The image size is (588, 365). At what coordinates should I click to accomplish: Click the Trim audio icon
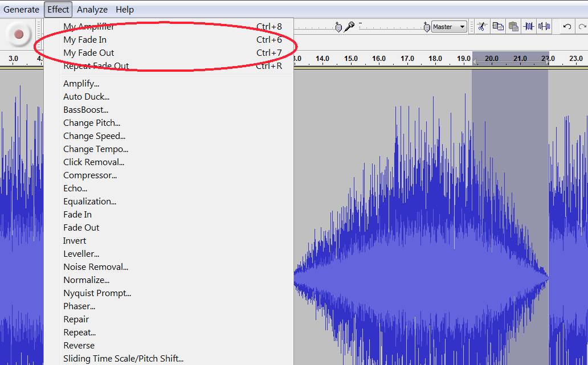(x=529, y=27)
